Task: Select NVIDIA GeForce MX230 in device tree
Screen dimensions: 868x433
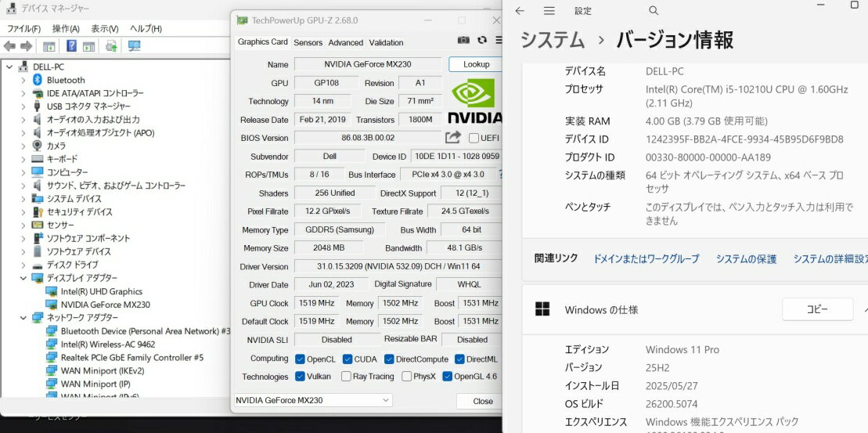Action: point(105,305)
